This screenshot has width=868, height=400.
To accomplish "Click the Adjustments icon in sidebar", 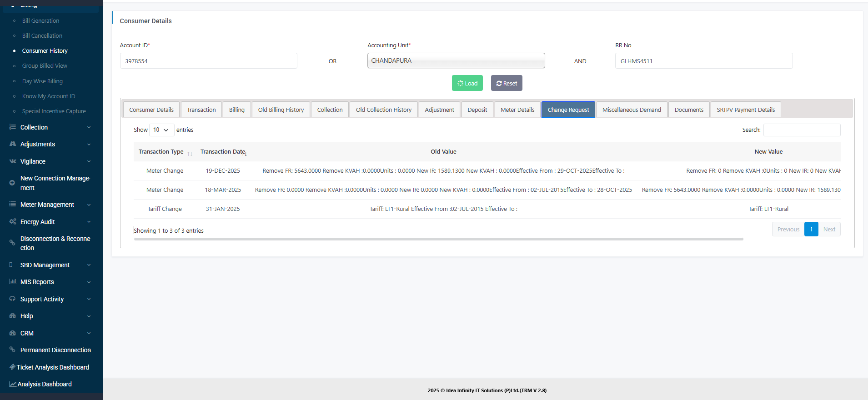I will pyautogui.click(x=12, y=144).
